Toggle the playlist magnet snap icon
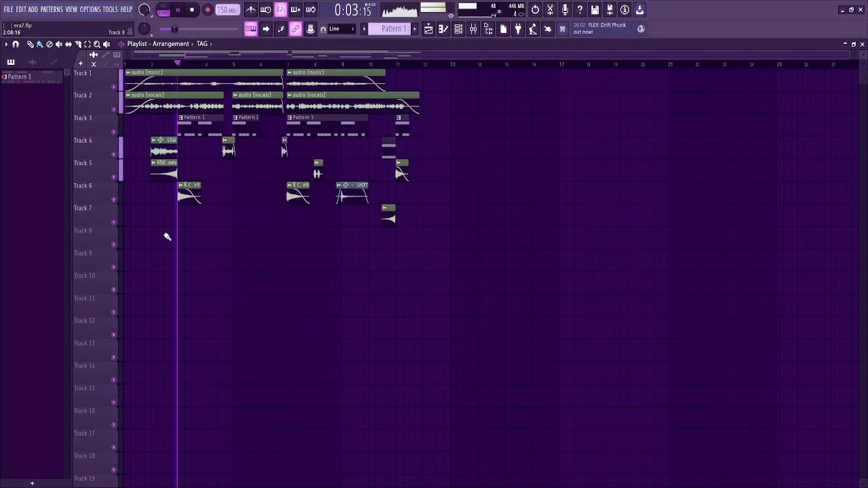This screenshot has width=868, height=488. (16, 44)
